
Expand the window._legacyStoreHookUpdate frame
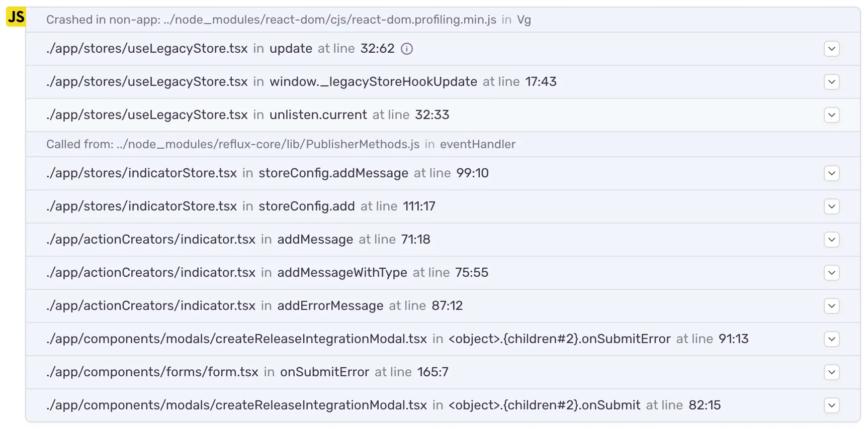(831, 82)
